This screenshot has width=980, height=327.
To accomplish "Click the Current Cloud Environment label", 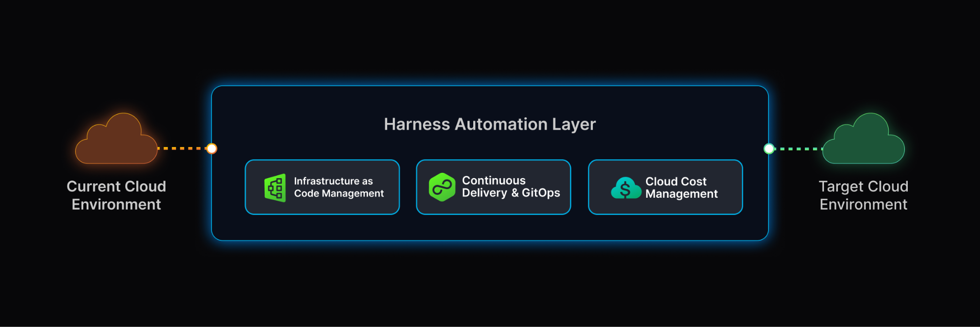I will (116, 195).
